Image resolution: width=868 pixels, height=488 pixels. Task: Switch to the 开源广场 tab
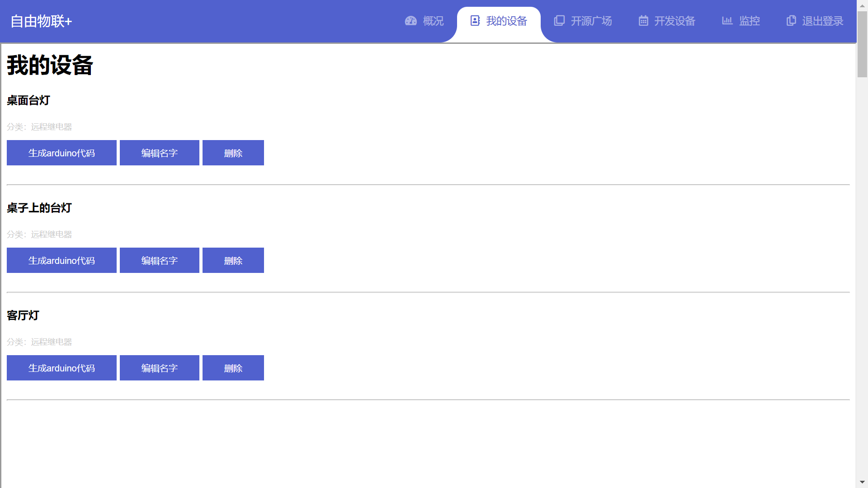[591, 21]
